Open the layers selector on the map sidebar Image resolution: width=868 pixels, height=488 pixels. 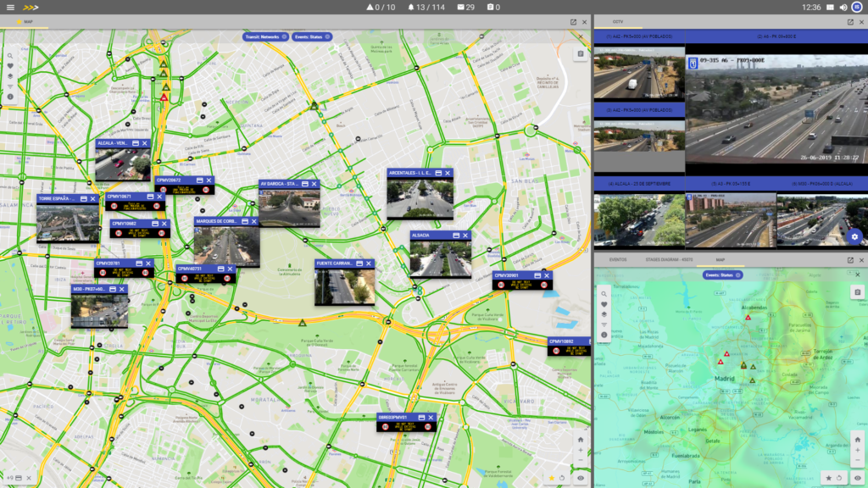point(9,76)
